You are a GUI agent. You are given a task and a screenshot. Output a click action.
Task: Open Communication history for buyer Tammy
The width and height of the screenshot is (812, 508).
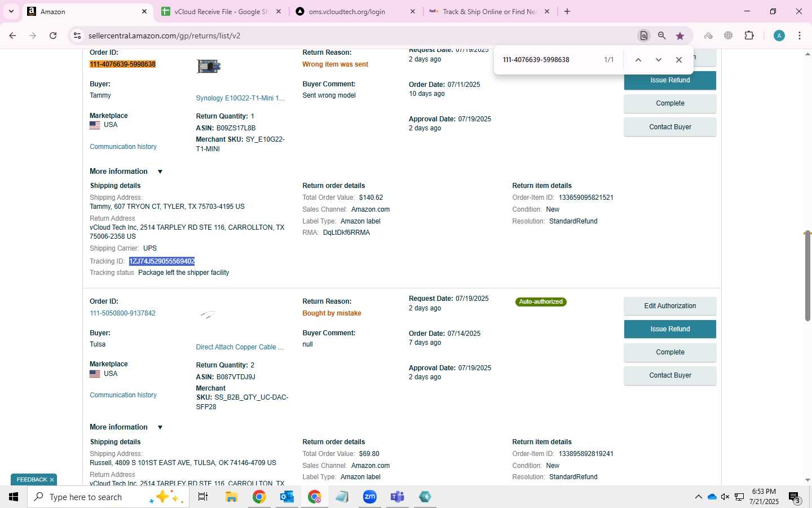tap(123, 147)
